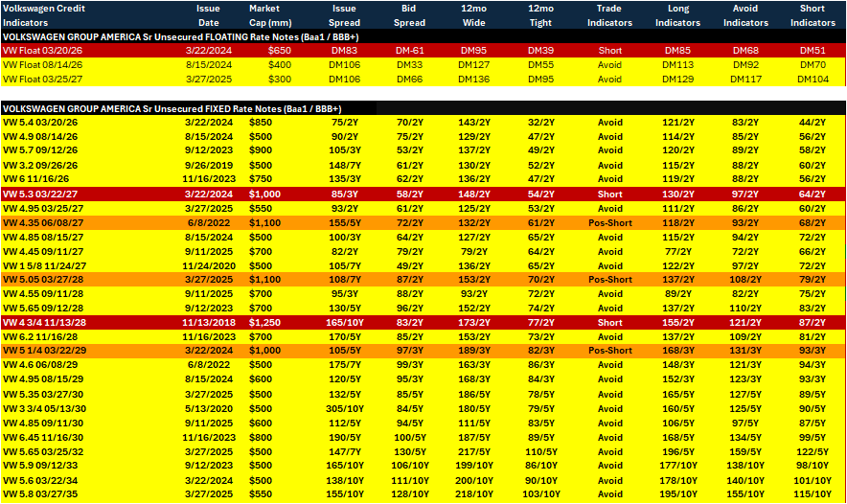Click the 12mo Wide column header
Image resolution: width=847 pixels, height=504 pixels.
coord(473,15)
